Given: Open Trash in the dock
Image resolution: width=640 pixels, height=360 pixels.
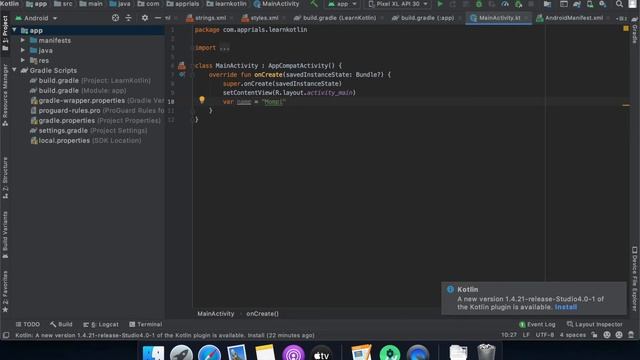Looking at the screenshot, I should pos(486,353).
